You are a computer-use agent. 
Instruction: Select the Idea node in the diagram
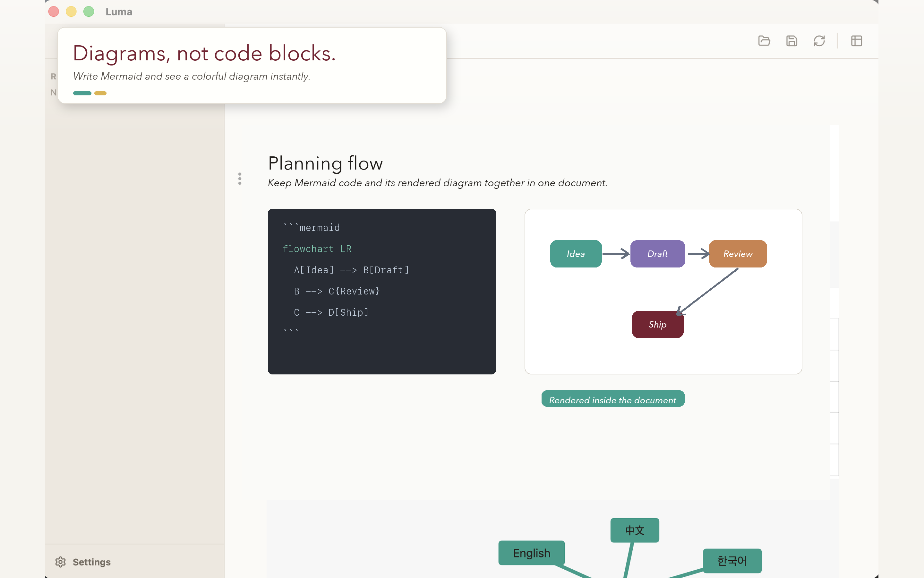576,254
